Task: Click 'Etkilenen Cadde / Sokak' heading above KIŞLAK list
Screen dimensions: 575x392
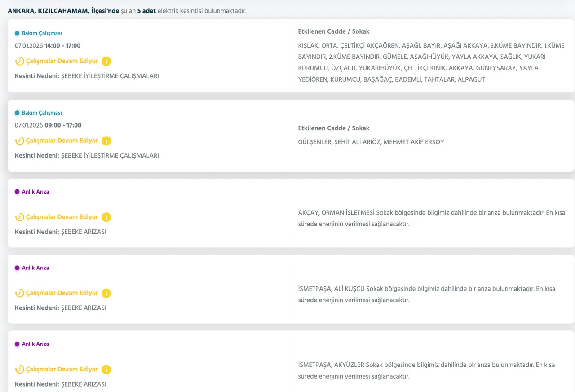Action: tap(333, 31)
